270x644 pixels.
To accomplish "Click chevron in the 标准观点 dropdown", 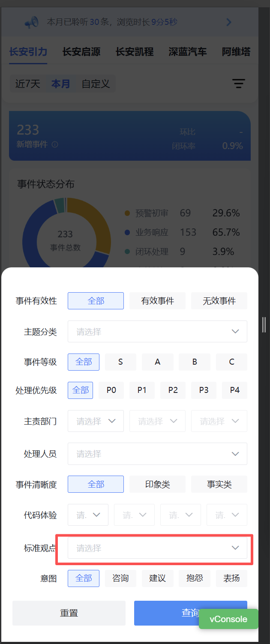I will [235, 548].
